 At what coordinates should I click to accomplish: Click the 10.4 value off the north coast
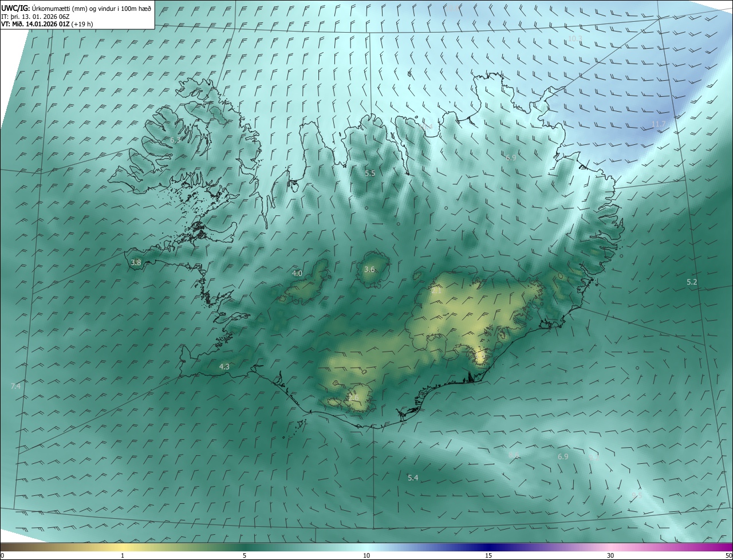pos(425,127)
